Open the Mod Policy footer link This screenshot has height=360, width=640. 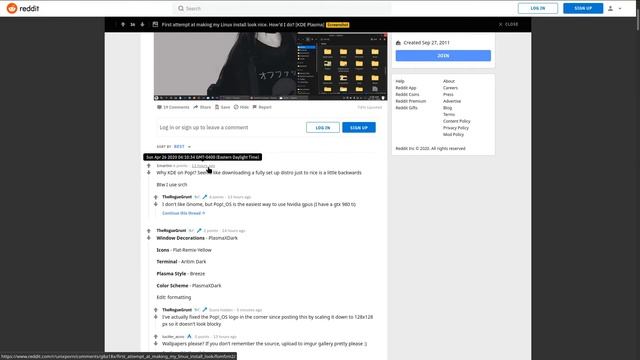coord(453,134)
